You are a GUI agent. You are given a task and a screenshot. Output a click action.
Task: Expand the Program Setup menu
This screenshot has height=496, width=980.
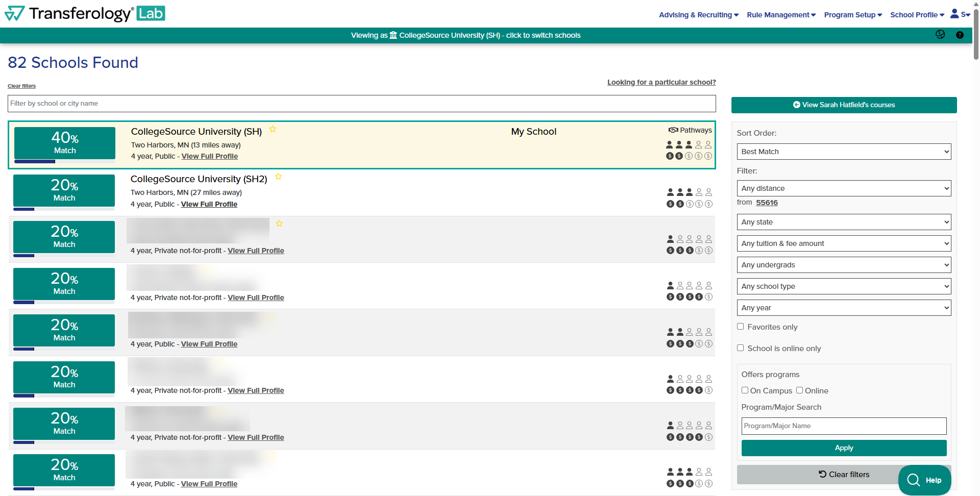coord(853,15)
